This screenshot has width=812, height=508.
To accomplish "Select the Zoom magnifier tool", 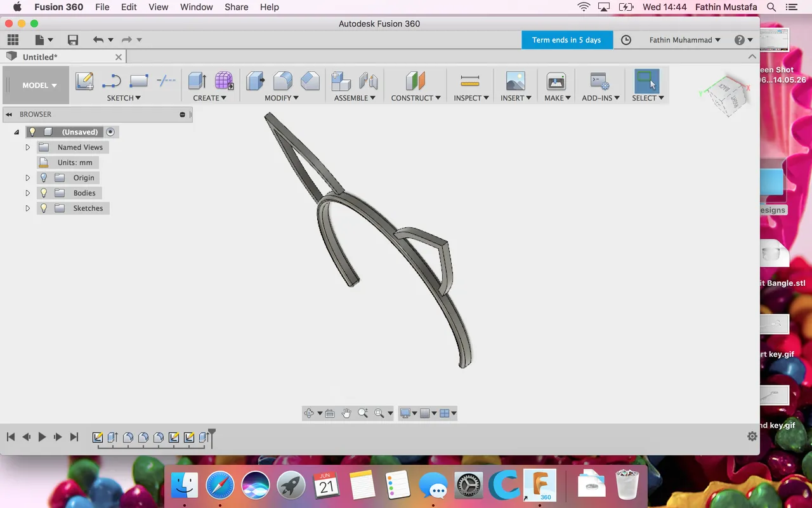I will tap(363, 413).
